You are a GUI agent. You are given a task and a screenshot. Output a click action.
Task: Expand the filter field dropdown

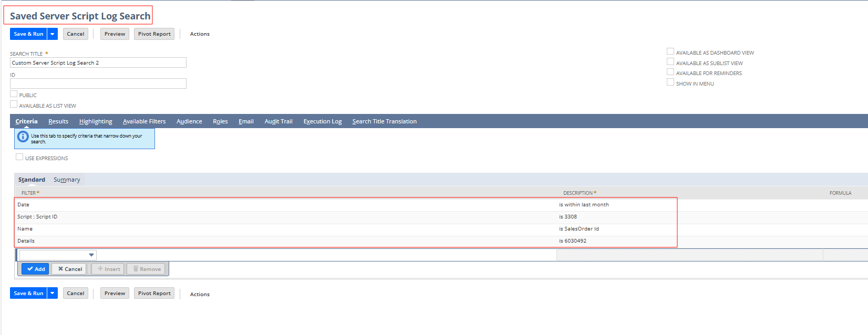click(x=91, y=255)
